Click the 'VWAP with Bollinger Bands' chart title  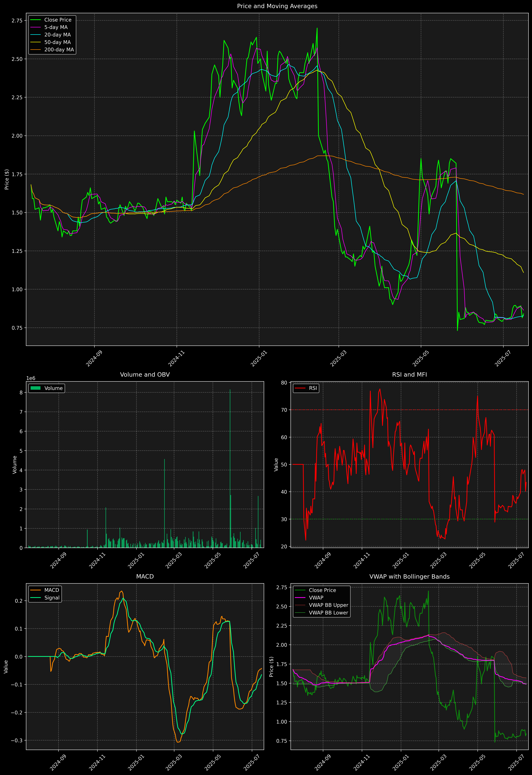pos(409,577)
